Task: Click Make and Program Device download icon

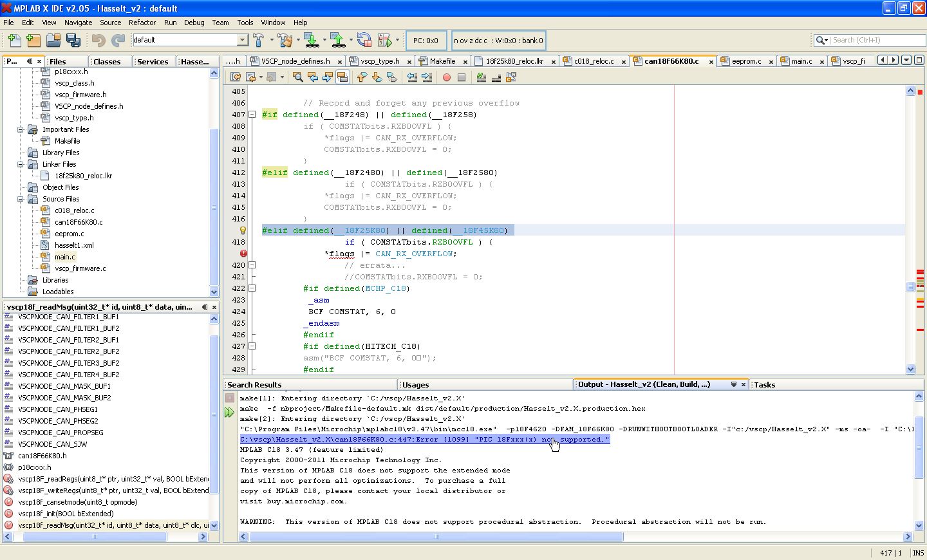Action: click(312, 41)
